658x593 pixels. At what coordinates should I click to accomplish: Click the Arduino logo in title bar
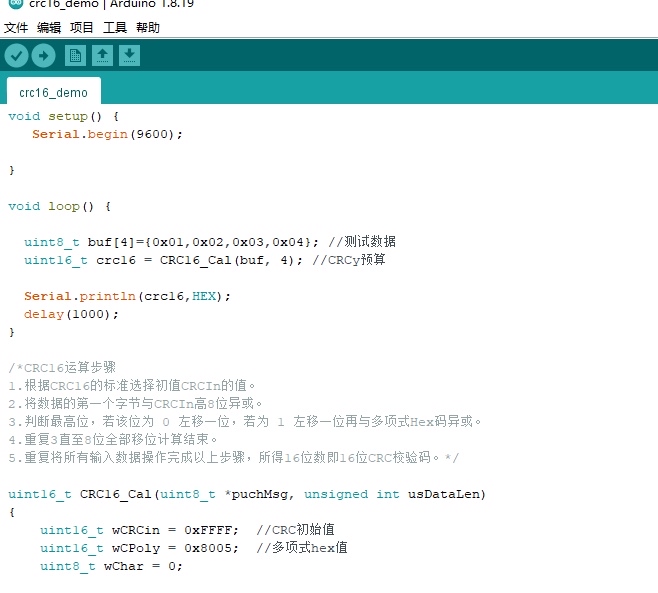coord(16,3)
